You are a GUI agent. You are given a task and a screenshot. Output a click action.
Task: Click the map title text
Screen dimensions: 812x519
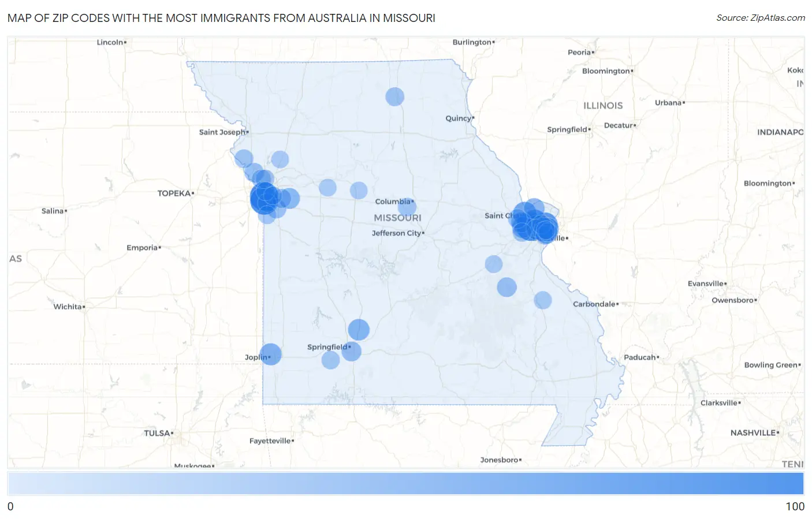coord(221,18)
